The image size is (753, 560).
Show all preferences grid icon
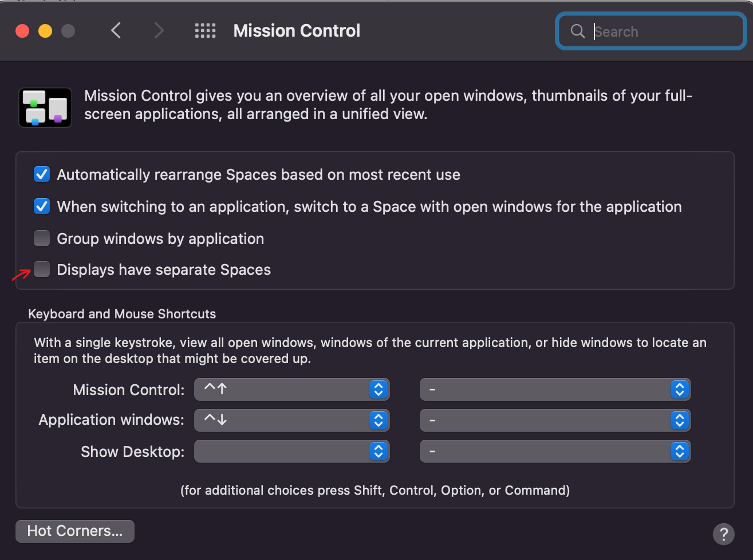(205, 30)
